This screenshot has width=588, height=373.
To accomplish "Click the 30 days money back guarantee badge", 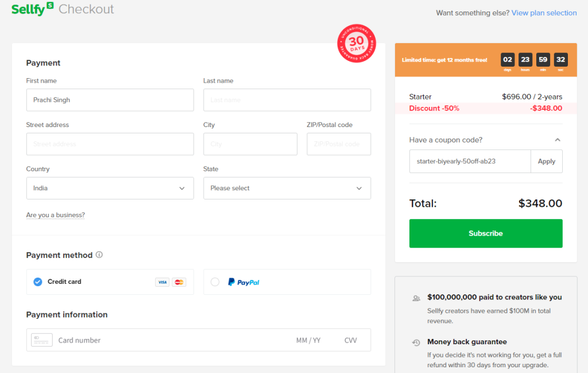I will pyautogui.click(x=356, y=43).
